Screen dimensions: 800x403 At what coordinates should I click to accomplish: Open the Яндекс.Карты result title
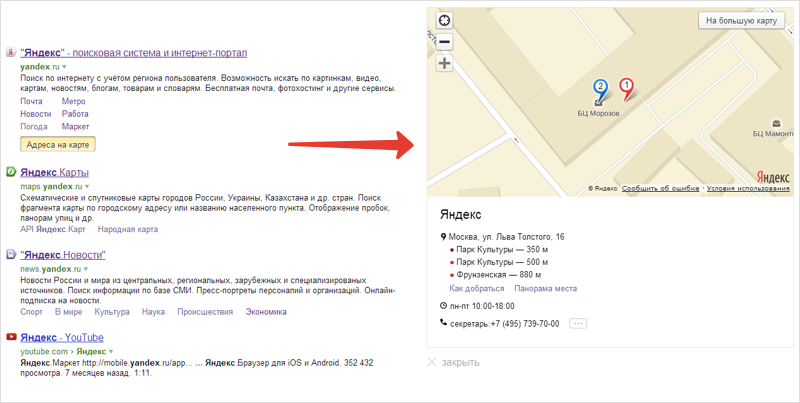tap(55, 172)
